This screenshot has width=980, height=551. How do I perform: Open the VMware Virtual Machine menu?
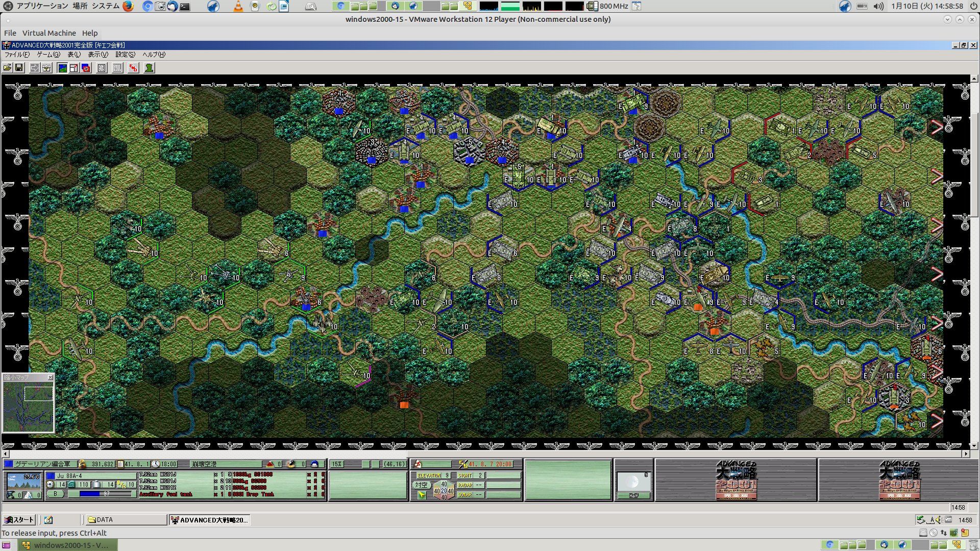coord(49,33)
